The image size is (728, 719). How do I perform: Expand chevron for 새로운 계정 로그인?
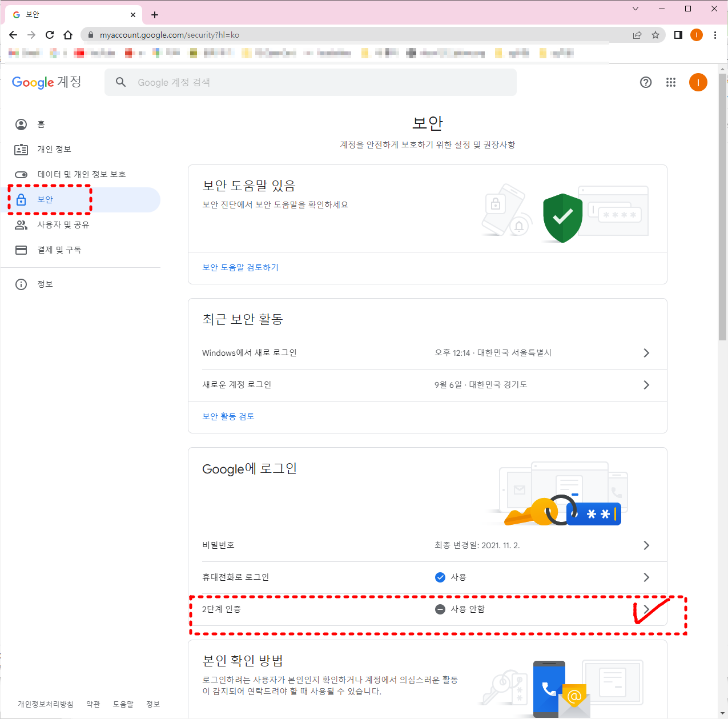(646, 385)
